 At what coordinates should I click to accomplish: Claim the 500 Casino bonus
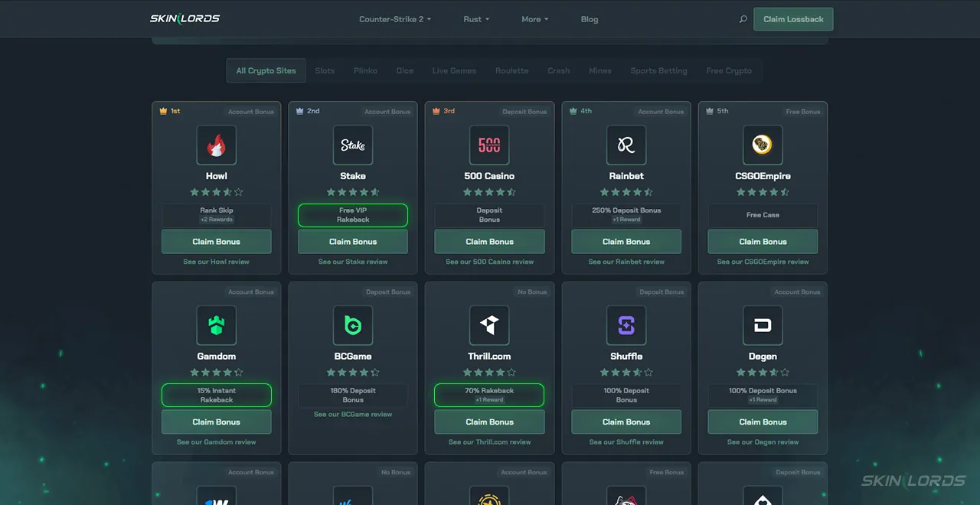(489, 242)
